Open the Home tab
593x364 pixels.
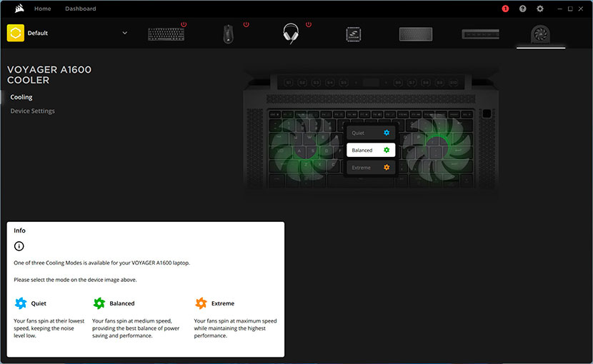[x=42, y=9]
